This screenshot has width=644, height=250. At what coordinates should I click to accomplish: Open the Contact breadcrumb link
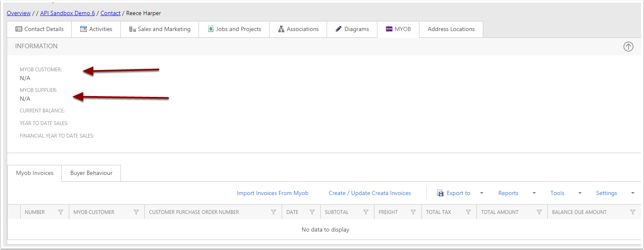tap(110, 13)
